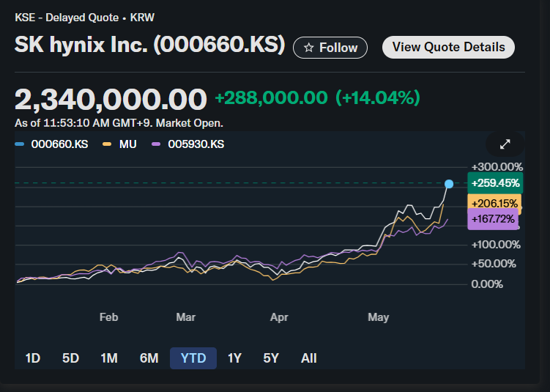Click the May axis label
The height and width of the screenshot is (392, 550).
[x=378, y=317]
